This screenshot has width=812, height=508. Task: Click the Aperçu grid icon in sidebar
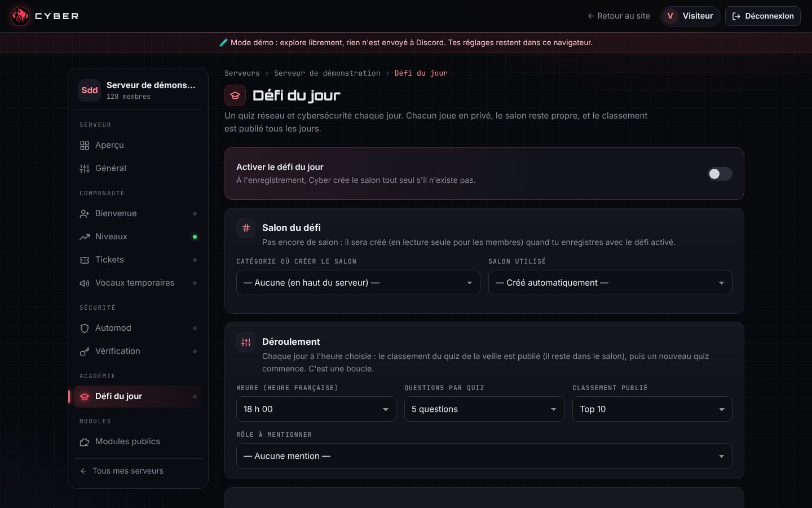pyautogui.click(x=85, y=146)
